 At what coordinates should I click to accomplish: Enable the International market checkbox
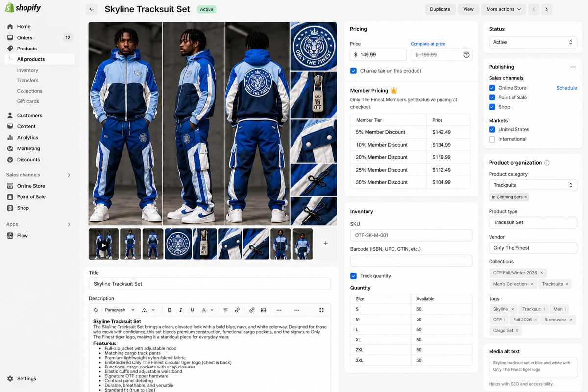coord(492,139)
